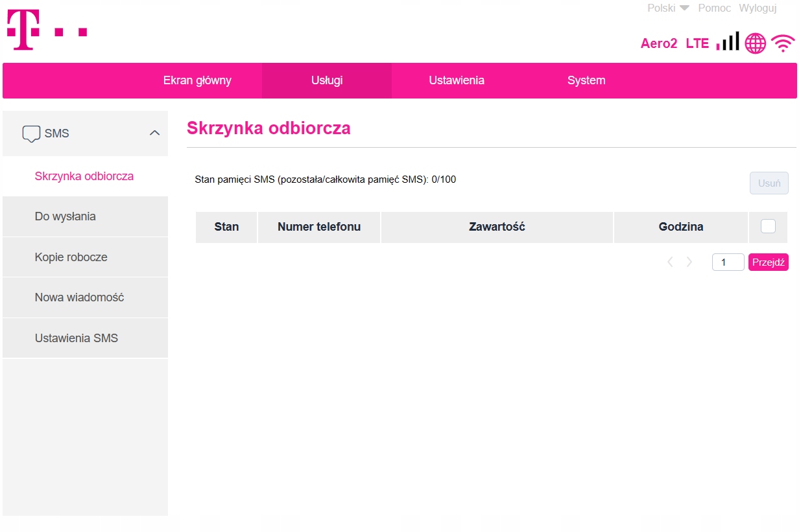Click the page number input field
This screenshot has height=532, width=801.
pyautogui.click(x=728, y=262)
